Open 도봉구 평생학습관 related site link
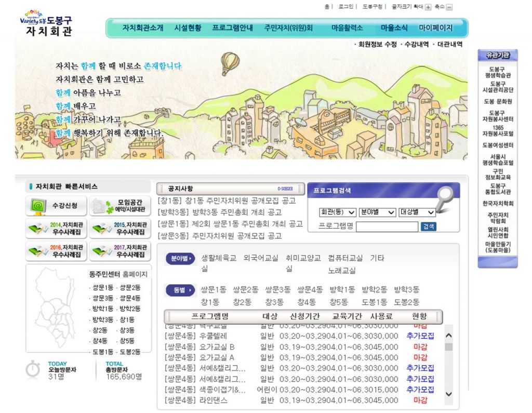The image size is (532, 413). [x=497, y=72]
